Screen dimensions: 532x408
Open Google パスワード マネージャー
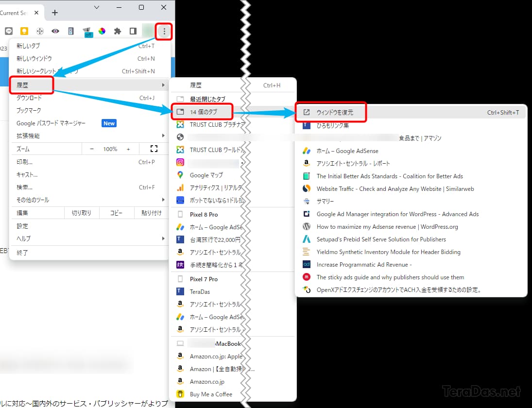click(89, 123)
